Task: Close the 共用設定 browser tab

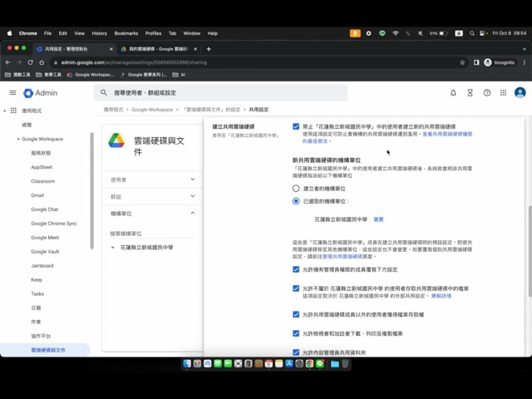Action: point(111,49)
